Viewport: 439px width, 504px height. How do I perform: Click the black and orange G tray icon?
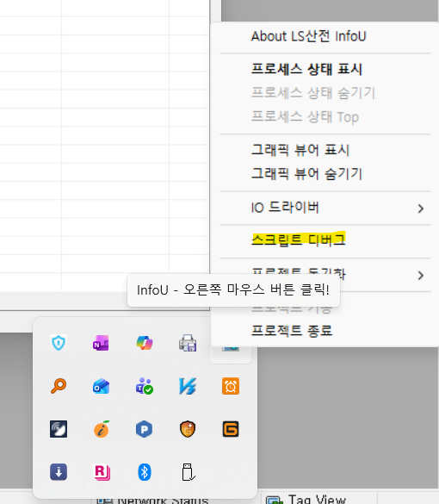231,429
